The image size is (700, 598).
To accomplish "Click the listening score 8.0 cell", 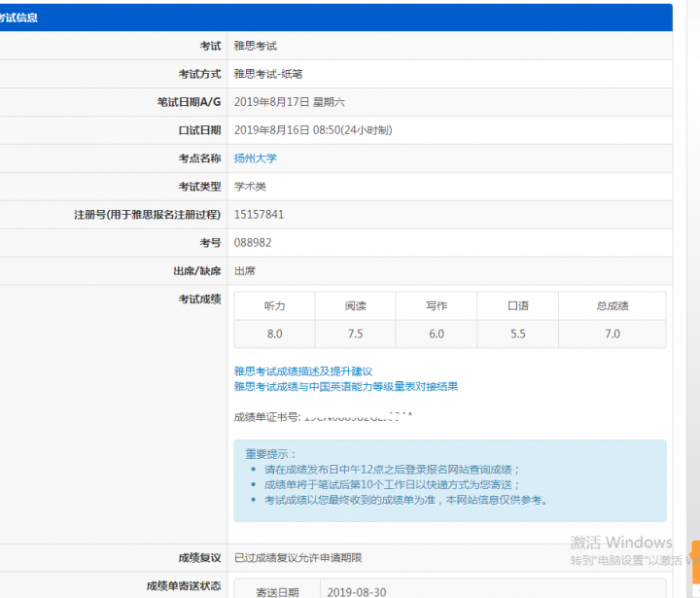I will click(x=275, y=334).
